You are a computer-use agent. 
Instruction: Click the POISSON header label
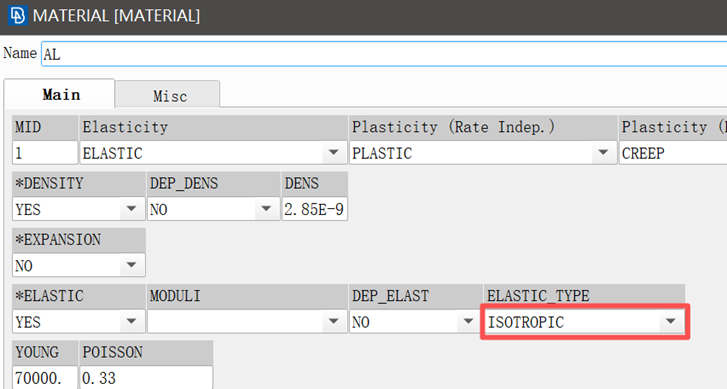112,352
